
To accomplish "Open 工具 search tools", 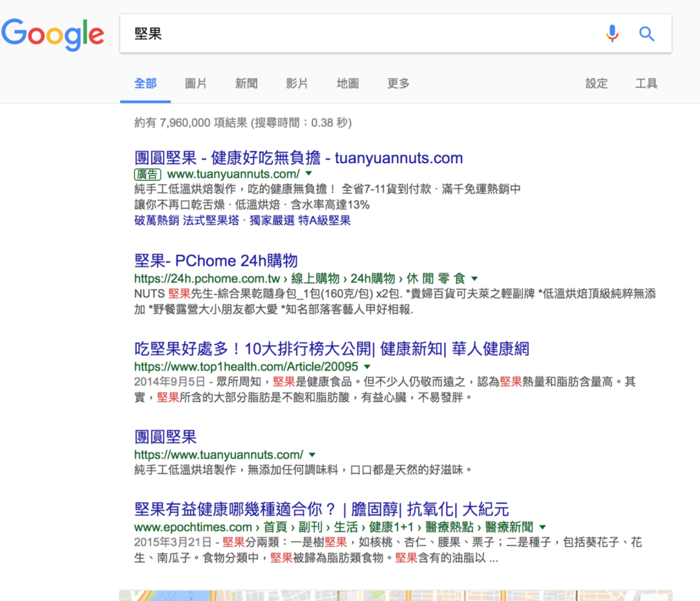I will tap(646, 84).
